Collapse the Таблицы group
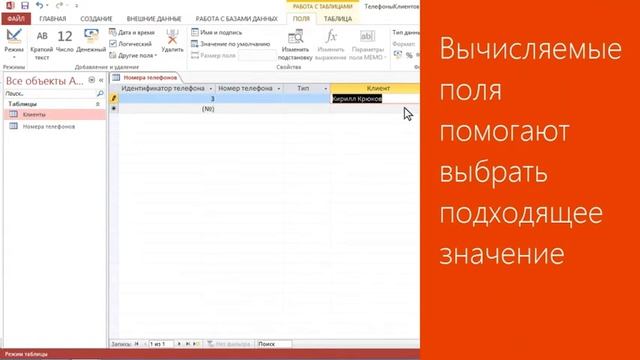The image size is (640, 360). [x=98, y=104]
